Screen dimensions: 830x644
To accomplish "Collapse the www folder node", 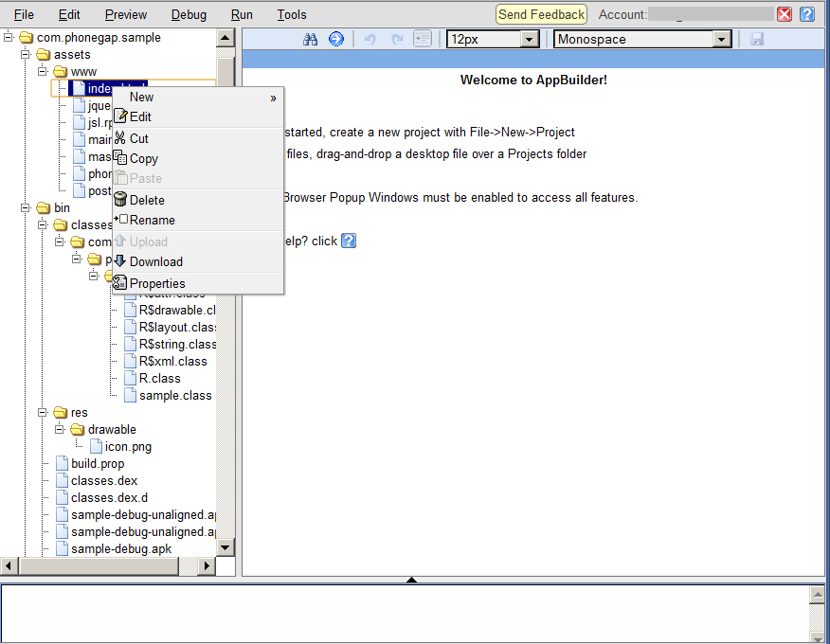I will coord(43,71).
